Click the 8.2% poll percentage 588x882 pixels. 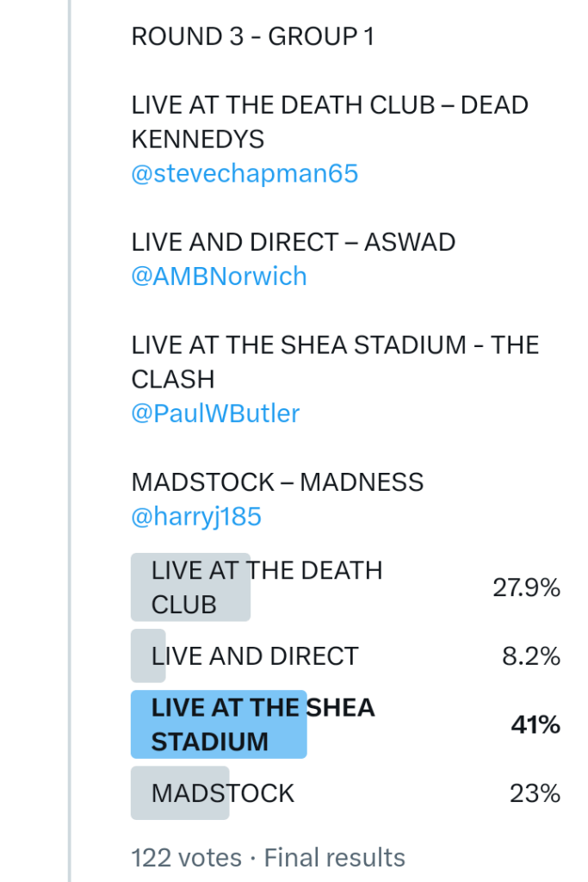(x=531, y=656)
